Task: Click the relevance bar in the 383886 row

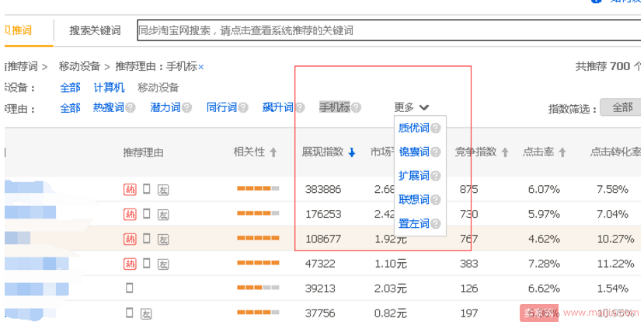Action: pos(258,189)
